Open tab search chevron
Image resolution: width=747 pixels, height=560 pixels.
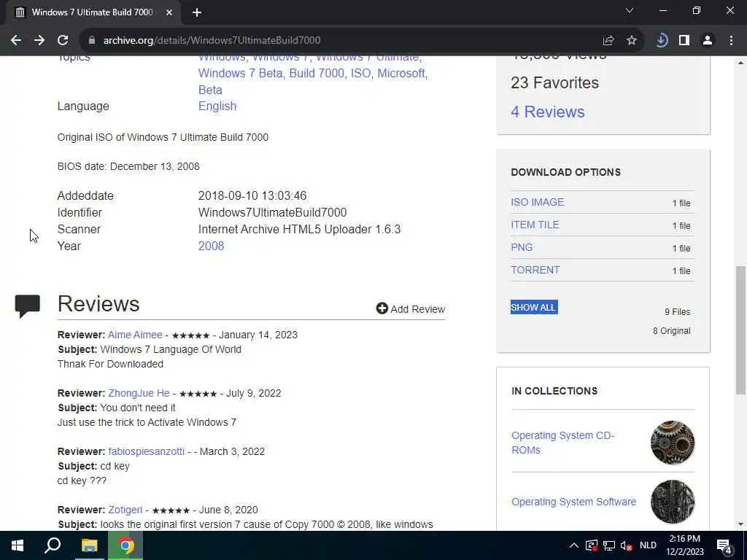[x=630, y=10]
